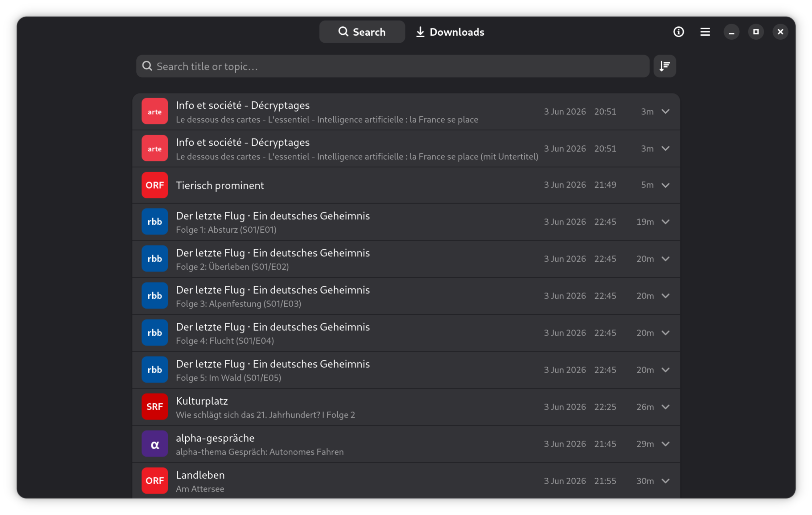Click the sort order button beside search
This screenshot has width=812, height=515.
click(665, 66)
